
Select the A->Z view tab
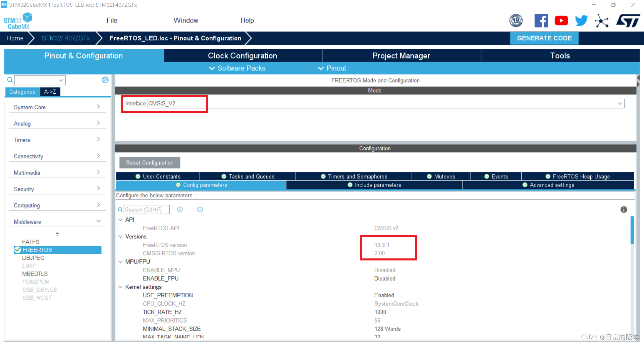[50, 92]
